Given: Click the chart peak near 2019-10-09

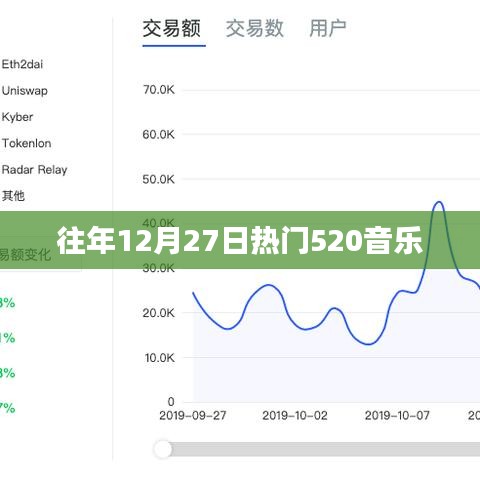Looking at the screenshot, I should coord(439,202).
